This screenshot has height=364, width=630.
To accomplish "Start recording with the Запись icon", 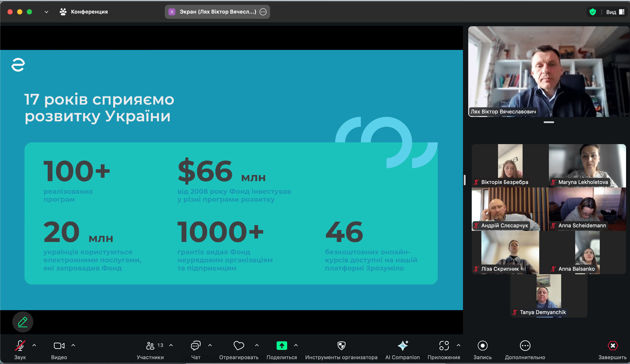I will click(x=482, y=346).
